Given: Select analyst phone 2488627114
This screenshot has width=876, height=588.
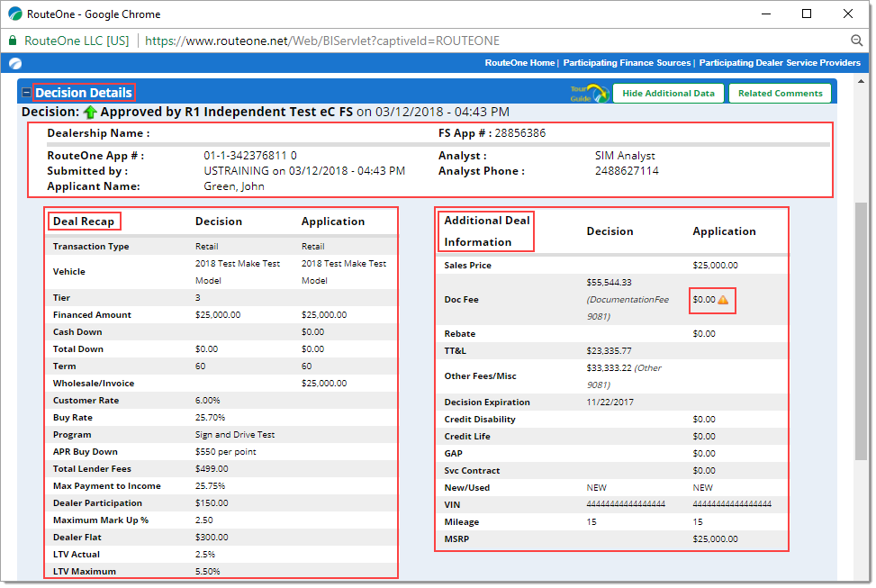Looking at the screenshot, I should pyautogui.click(x=627, y=171).
